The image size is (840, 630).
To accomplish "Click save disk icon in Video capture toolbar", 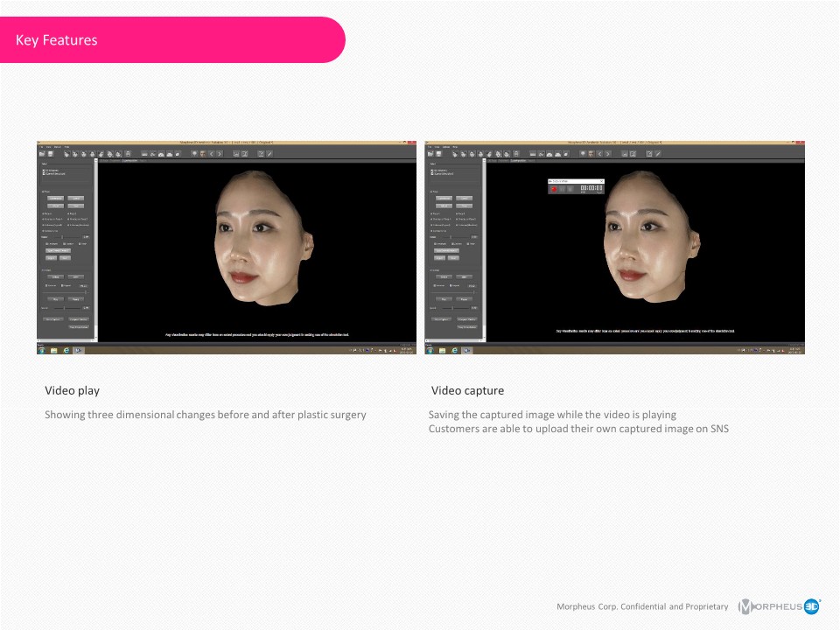I will click(x=437, y=154).
